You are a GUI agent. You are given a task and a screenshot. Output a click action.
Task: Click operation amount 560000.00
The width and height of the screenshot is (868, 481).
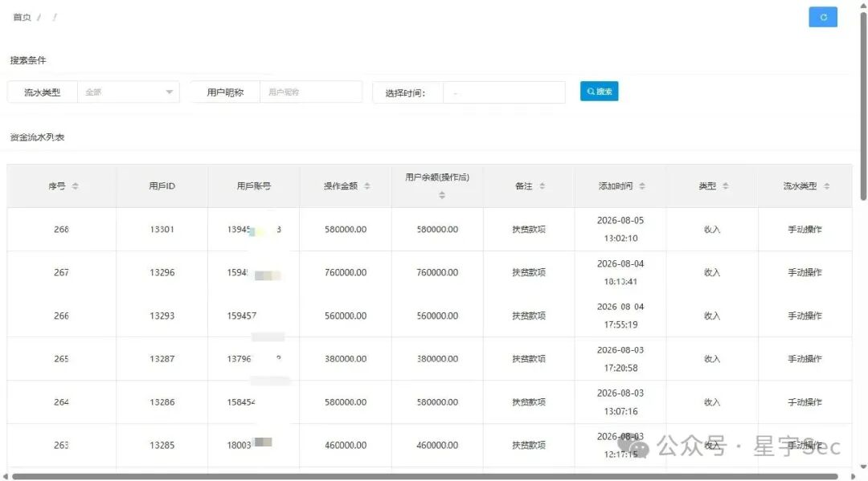point(346,316)
